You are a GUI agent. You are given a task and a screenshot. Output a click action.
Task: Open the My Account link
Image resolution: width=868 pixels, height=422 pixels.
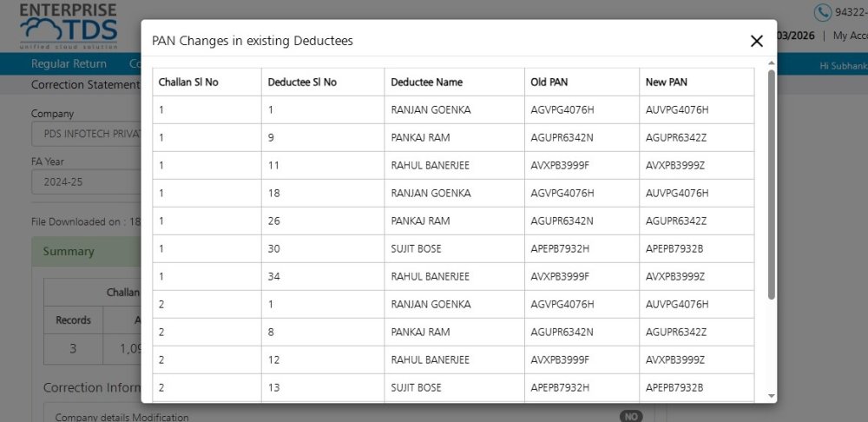[x=850, y=36]
